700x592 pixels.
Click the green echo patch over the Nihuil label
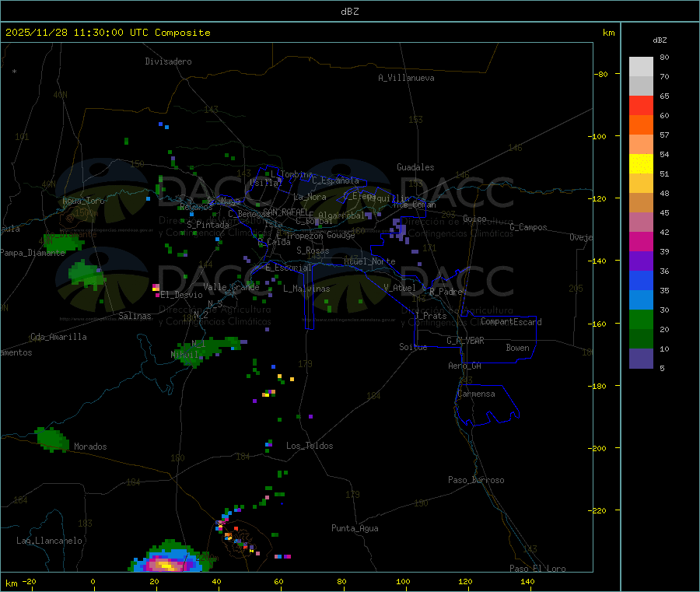tap(206, 351)
